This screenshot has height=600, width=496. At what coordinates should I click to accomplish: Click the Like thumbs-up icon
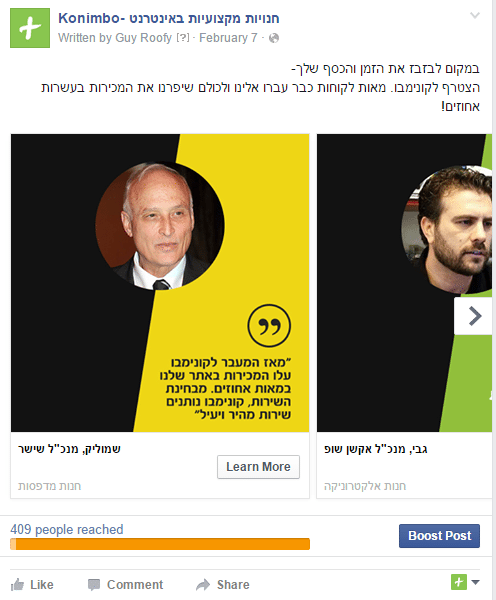point(17,585)
